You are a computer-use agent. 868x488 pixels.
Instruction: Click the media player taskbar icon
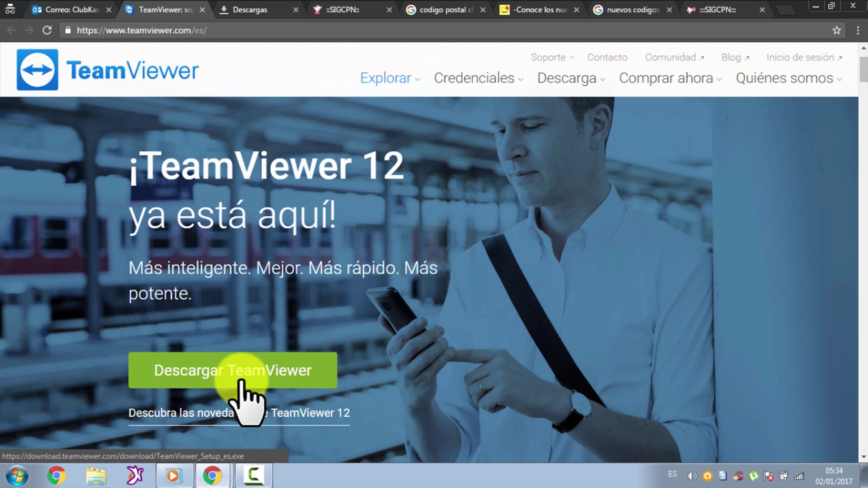[174, 475]
